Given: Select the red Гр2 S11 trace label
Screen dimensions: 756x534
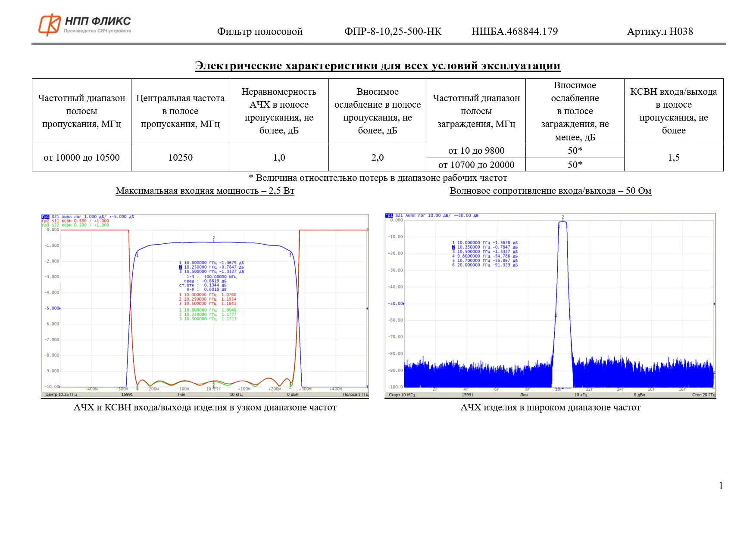Looking at the screenshot, I should point(45,221).
